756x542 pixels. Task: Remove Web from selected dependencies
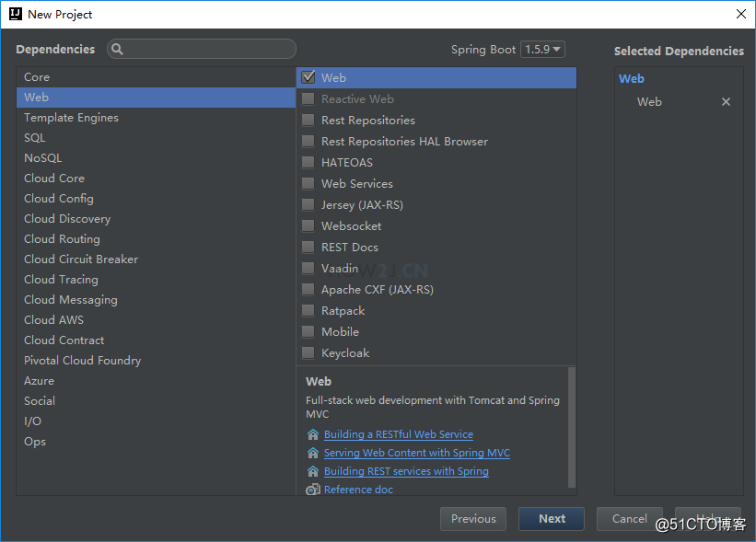click(x=726, y=101)
